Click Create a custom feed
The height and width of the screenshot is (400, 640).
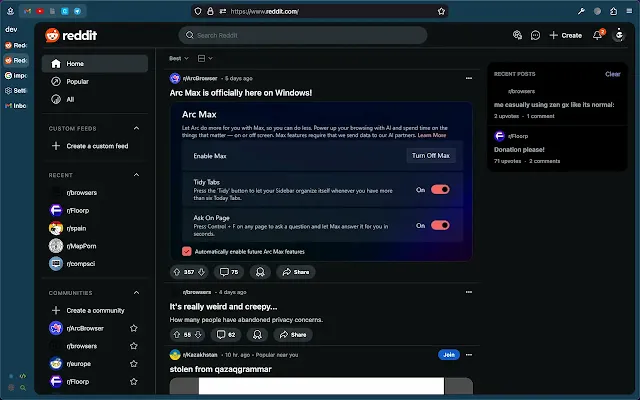[95, 146]
